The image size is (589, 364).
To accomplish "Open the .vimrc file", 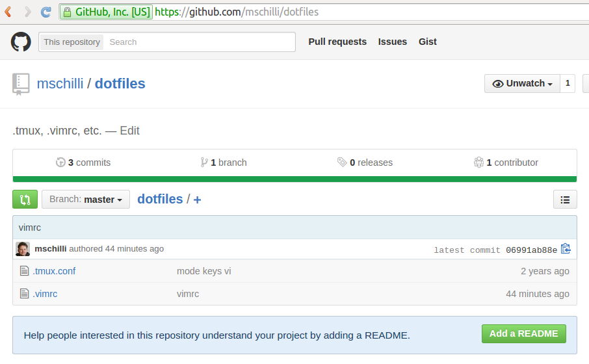I will [45, 294].
